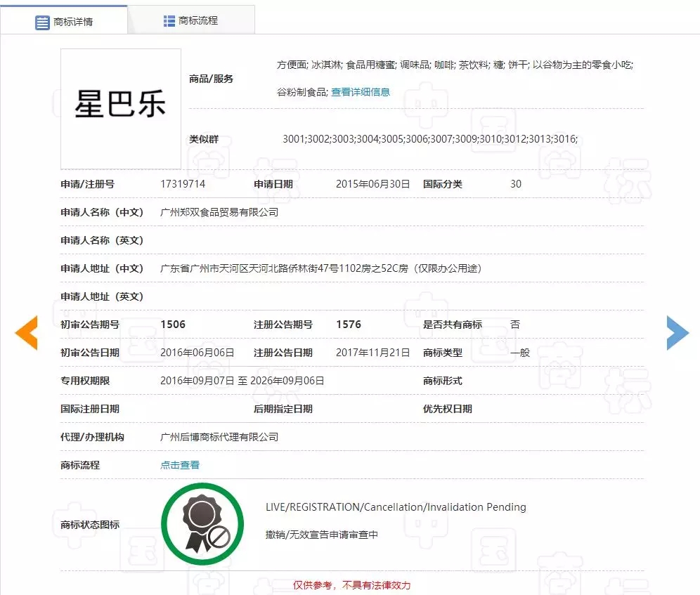Image resolution: width=700 pixels, height=595 pixels.
Task: Click the 代理/办理机构 label
Action: [92, 437]
